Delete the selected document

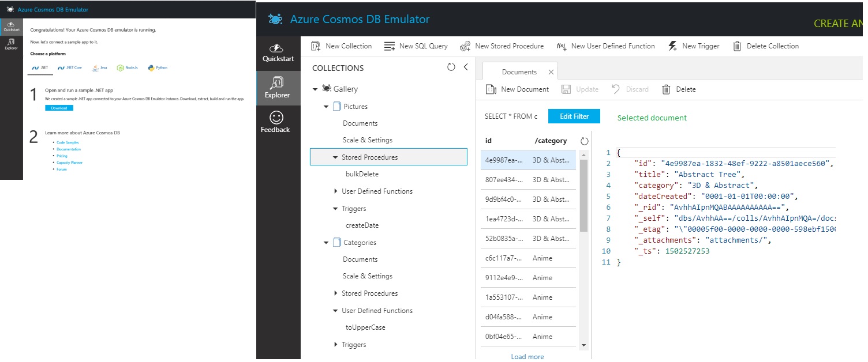tap(678, 89)
